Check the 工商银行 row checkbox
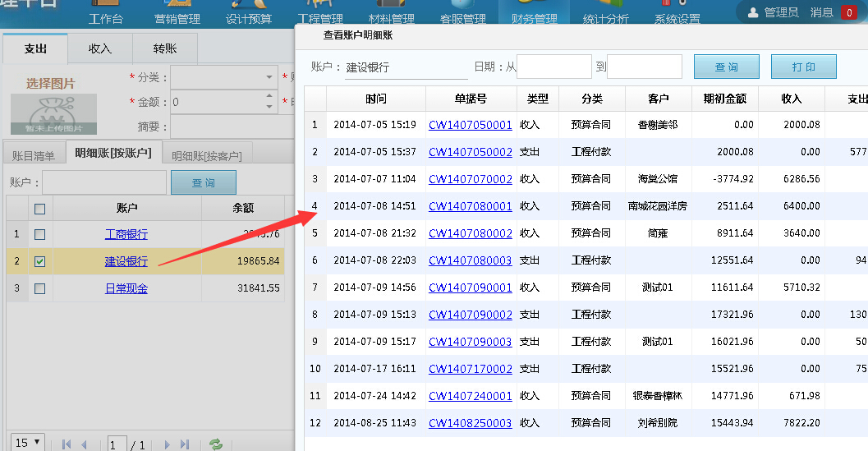The image size is (868, 451). coord(39,234)
